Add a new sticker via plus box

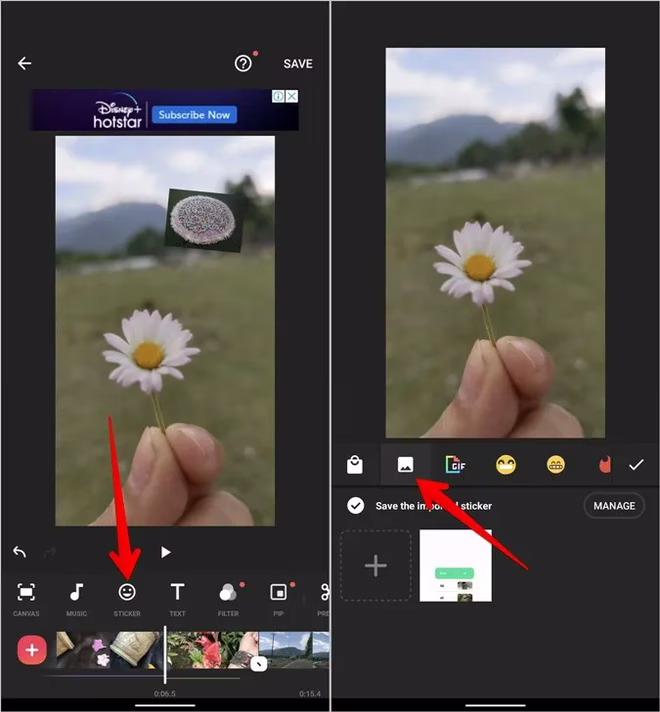[376, 566]
